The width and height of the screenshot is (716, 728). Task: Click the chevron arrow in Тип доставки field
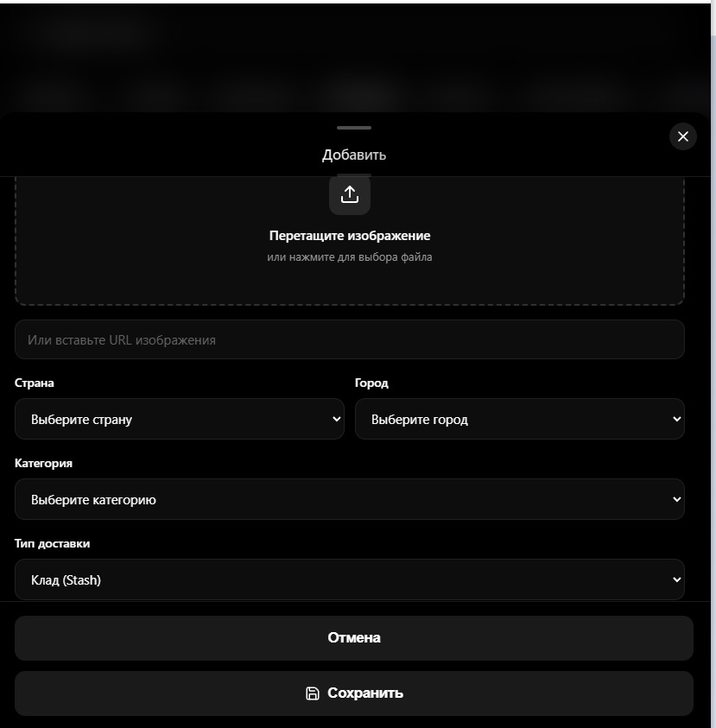pos(676,580)
